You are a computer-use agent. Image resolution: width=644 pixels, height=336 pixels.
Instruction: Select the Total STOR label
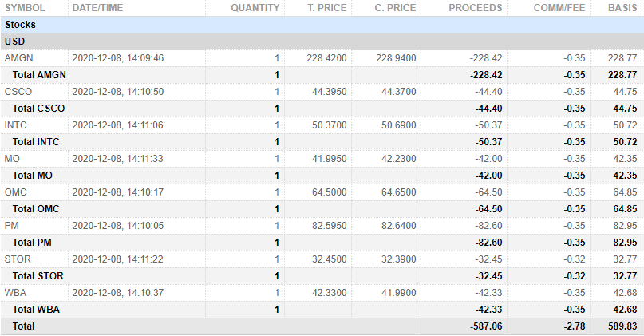(x=38, y=276)
